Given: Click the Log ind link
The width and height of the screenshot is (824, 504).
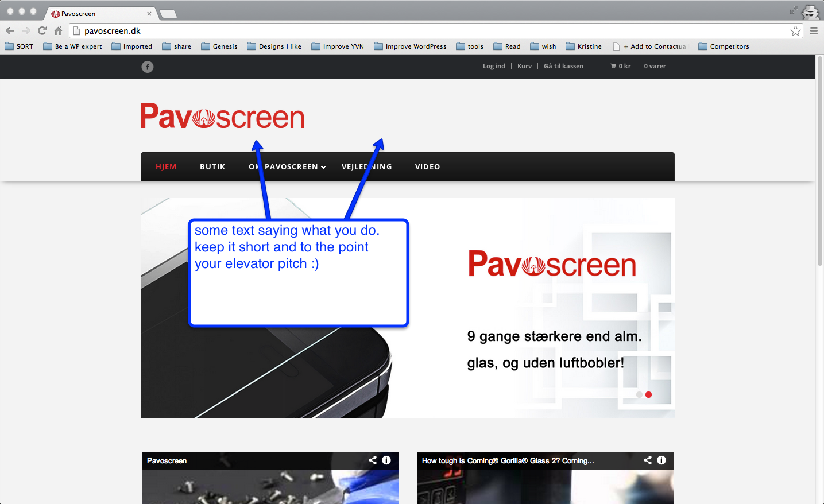Looking at the screenshot, I should [x=494, y=66].
